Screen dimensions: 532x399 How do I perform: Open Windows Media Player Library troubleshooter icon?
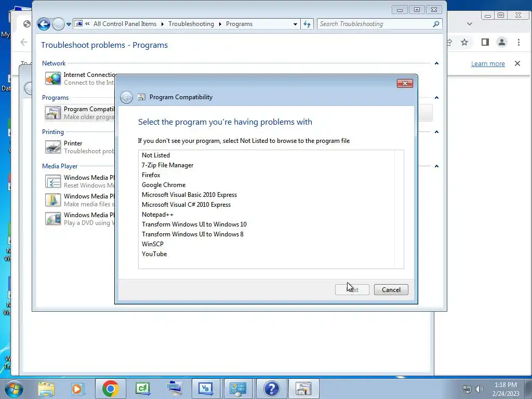(53, 200)
